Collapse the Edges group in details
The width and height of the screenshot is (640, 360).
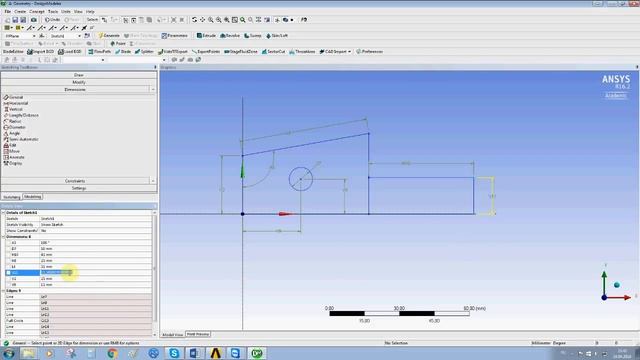[3, 291]
